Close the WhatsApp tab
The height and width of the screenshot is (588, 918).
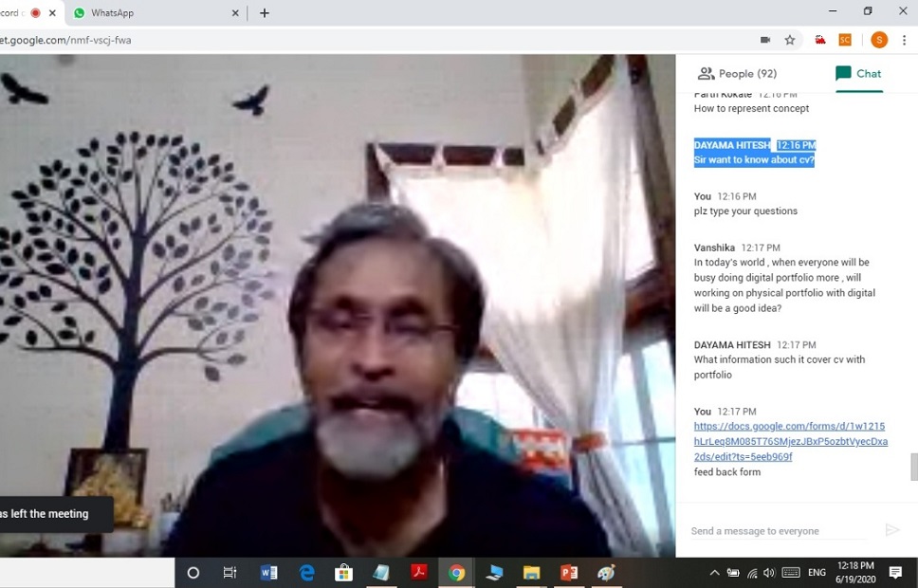(x=235, y=13)
